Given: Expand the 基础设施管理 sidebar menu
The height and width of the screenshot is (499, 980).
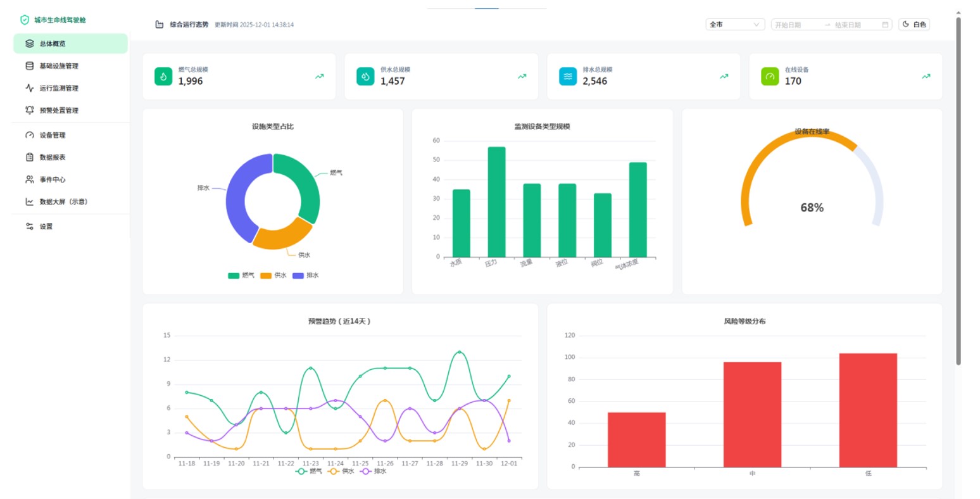Looking at the screenshot, I should tap(59, 66).
